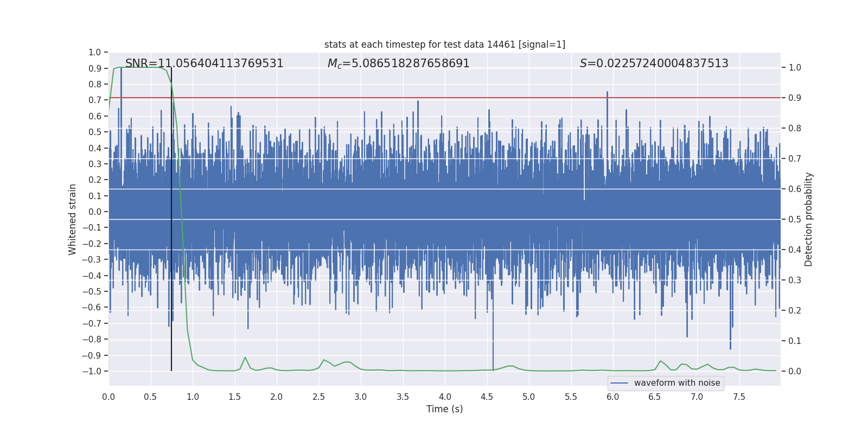This screenshot has width=868, height=434.
Task: Click the Mc=5.0865 chirp mass annotation
Action: click(x=398, y=63)
